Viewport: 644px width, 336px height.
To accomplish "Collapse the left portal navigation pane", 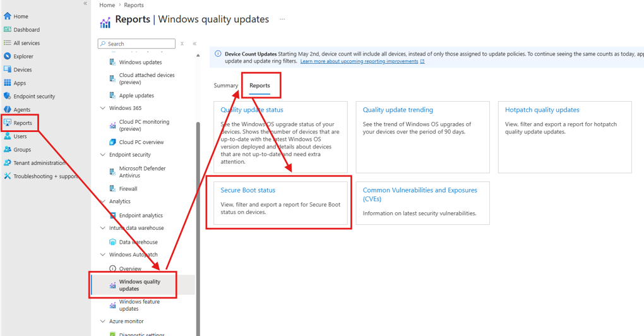I will (x=85, y=3).
